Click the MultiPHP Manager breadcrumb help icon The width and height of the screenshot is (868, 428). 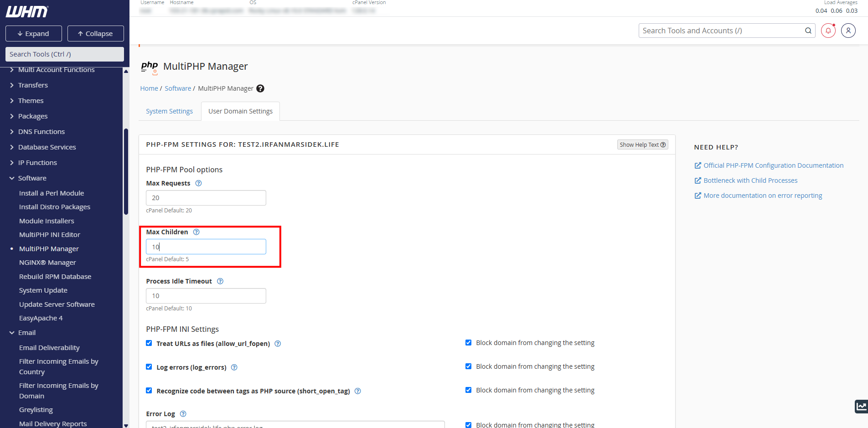point(260,88)
